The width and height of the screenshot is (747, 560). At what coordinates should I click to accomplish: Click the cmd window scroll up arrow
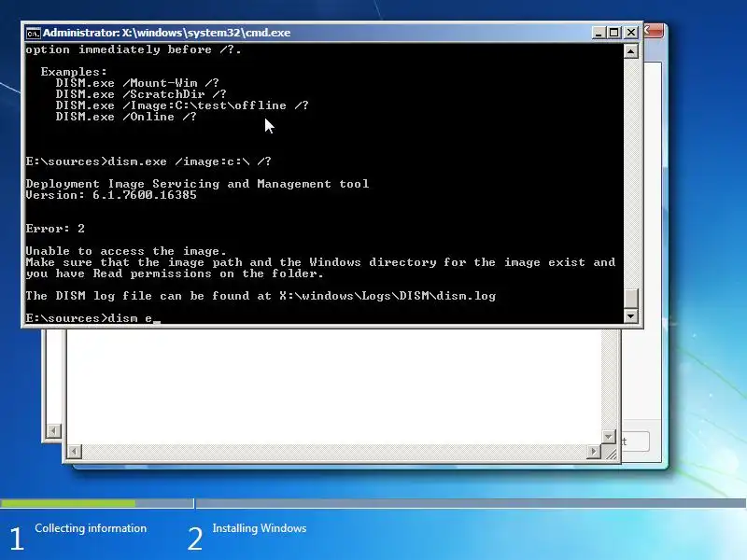click(x=631, y=51)
